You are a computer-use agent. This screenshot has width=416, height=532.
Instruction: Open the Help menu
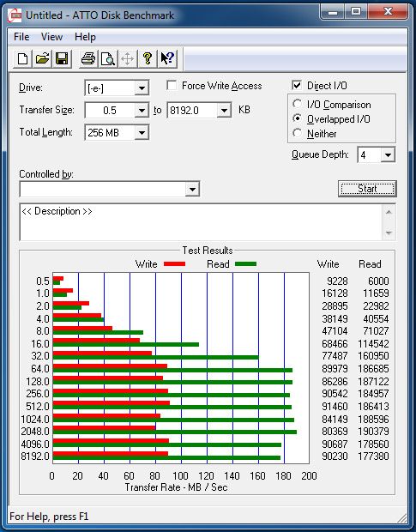click(85, 37)
